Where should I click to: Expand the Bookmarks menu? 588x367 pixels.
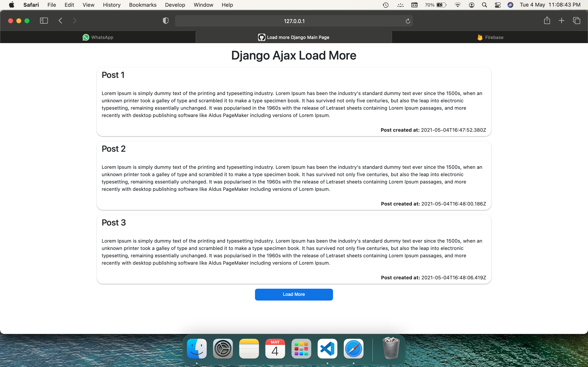point(143,5)
